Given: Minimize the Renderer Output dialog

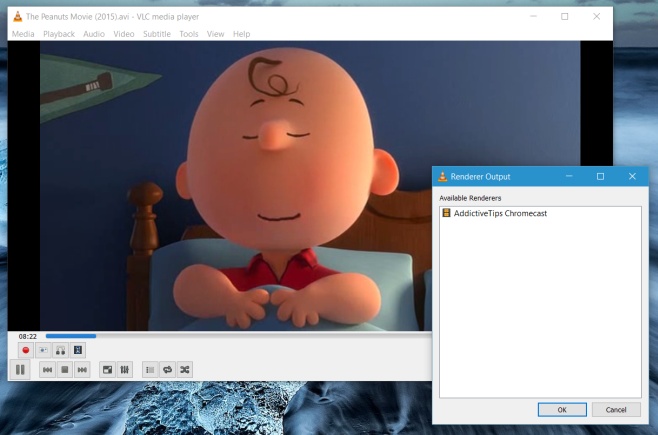Looking at the screenshot, I should point(569,176).
